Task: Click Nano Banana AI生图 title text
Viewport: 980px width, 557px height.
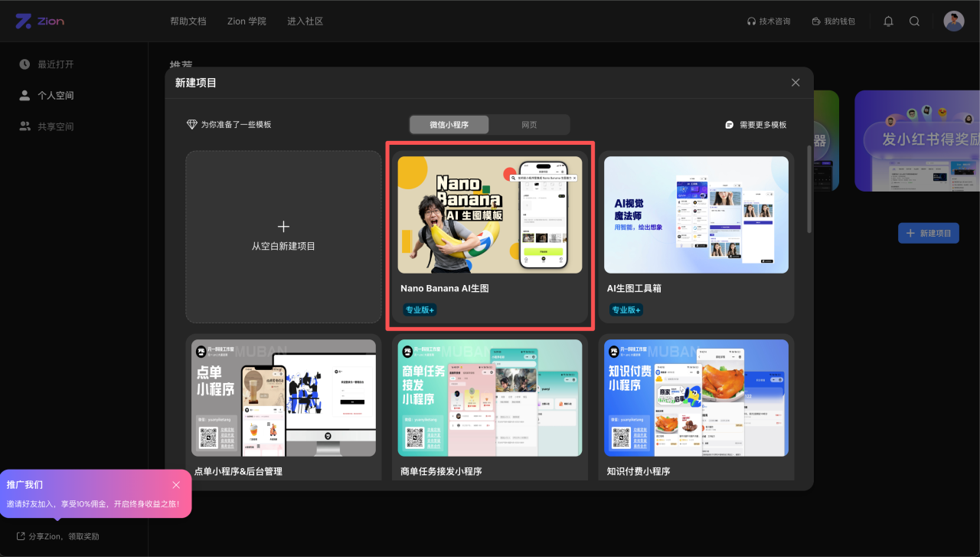Action: (445, 289)
